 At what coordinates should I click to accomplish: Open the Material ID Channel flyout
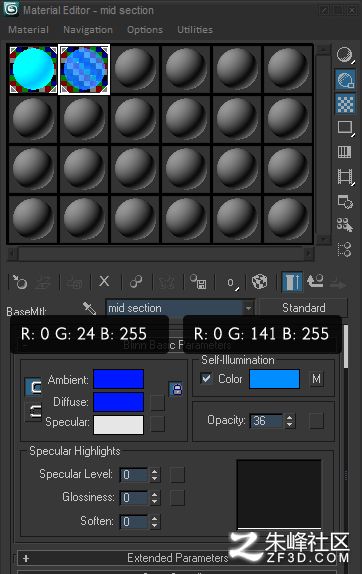click(231, 282)
